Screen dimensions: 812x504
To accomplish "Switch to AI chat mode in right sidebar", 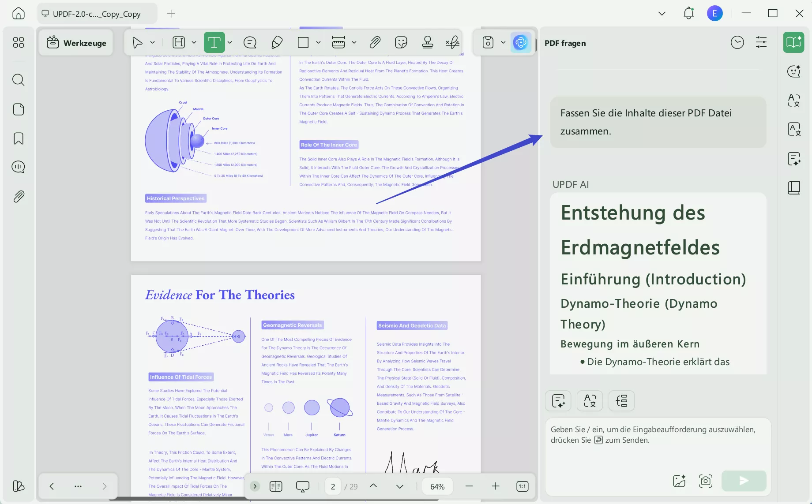I will click(793, 71).
